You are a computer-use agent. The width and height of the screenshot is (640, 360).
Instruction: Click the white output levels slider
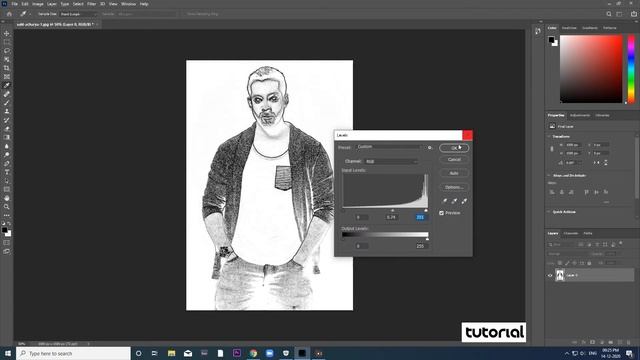click(427, 239)
